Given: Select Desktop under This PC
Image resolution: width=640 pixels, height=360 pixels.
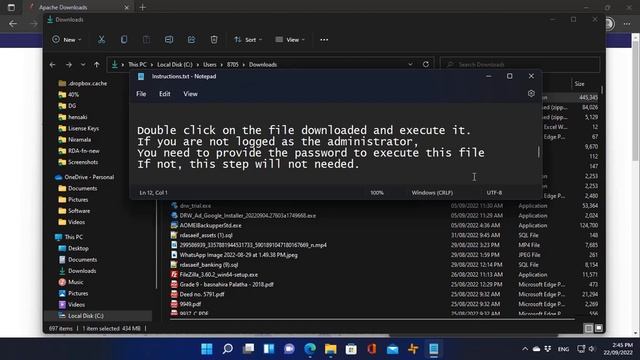Looking at the screenshot, I should (78, 248).
